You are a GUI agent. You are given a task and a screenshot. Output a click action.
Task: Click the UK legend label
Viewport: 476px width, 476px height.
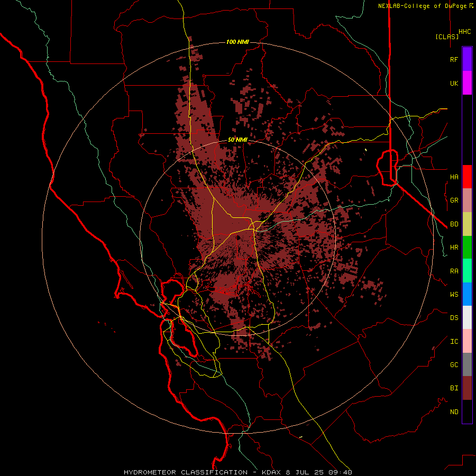(454, 83)
